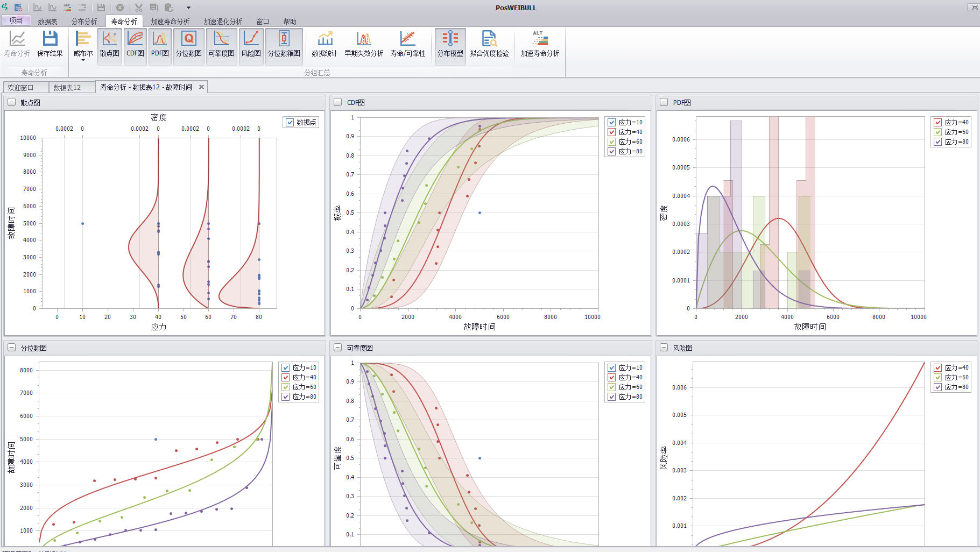Toggle the 可靠度图 chart icon
Viewport: 980px width, 552px height.
221,38
